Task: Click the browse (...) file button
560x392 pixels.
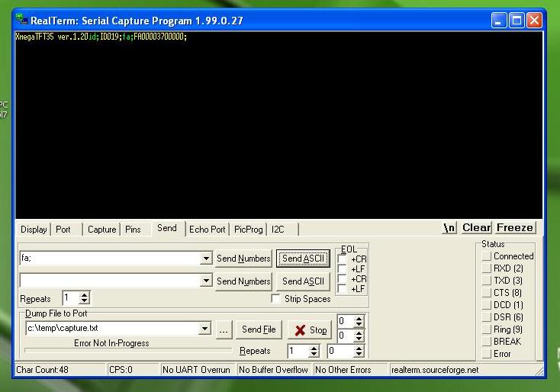Action: (223, 329)
